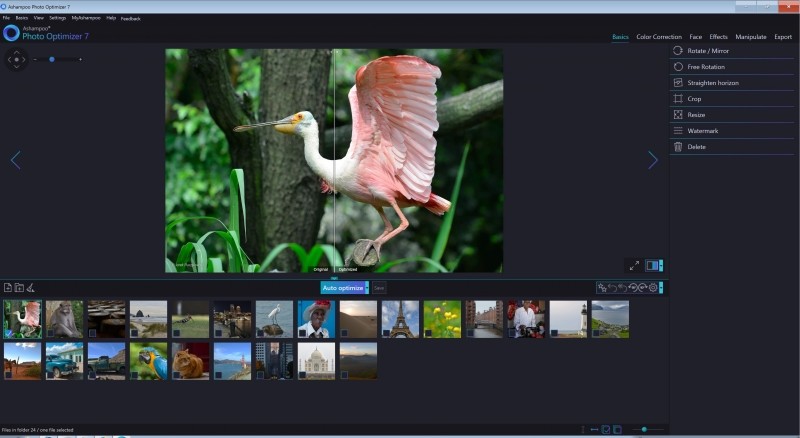
Task: Open the Basics menu in menu bar
Action: coord(21,18)
